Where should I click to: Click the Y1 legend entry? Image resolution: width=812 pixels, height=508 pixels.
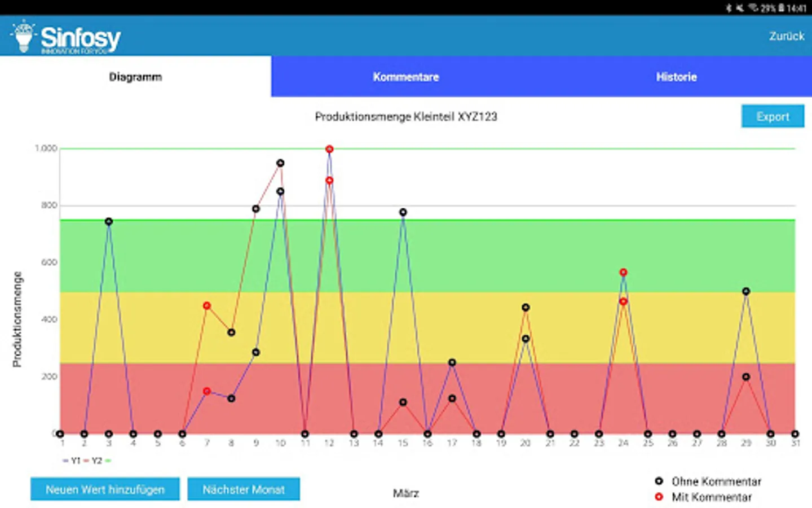pyautogui.click(x=72, y=461)
